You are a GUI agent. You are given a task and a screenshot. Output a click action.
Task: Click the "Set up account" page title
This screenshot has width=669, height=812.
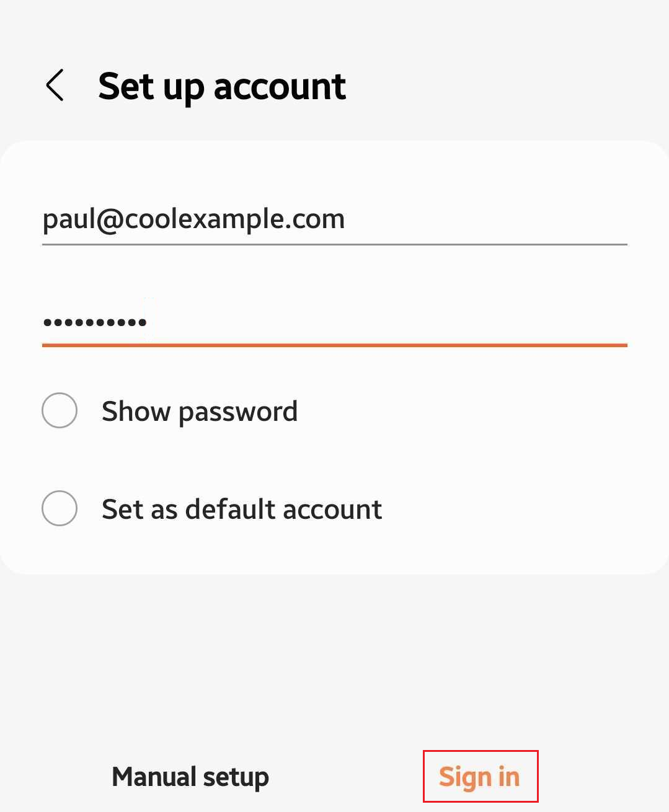coord(222,86)
